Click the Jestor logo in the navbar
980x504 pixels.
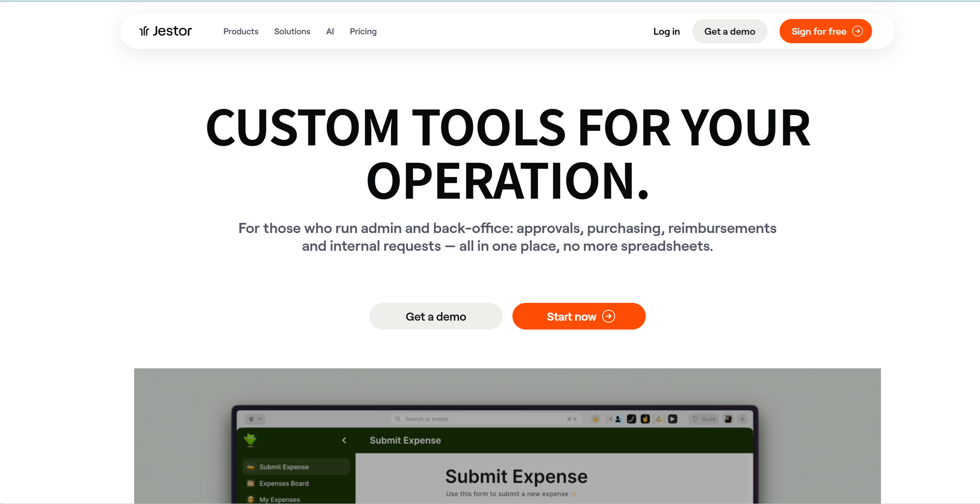tap(166, 31)
